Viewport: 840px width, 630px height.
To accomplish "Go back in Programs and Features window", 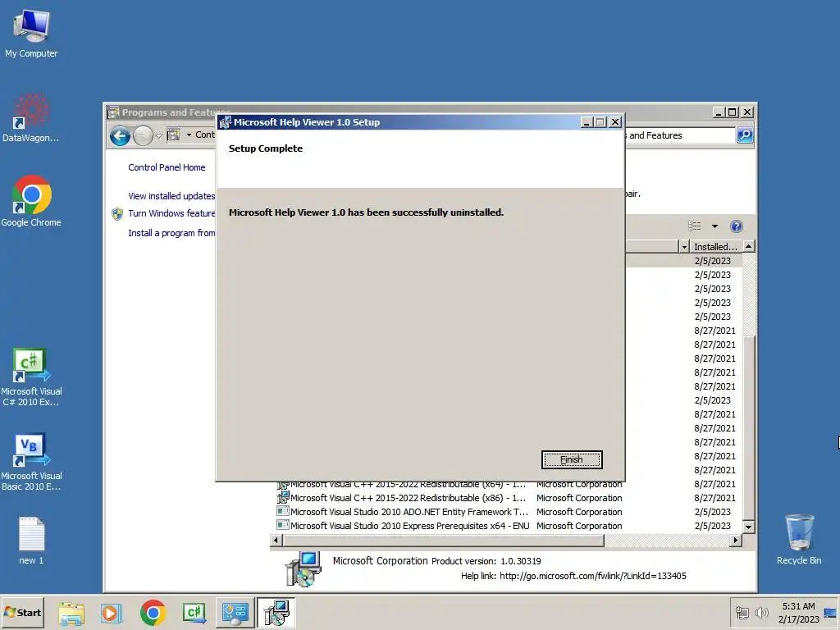I will point(120,136).
